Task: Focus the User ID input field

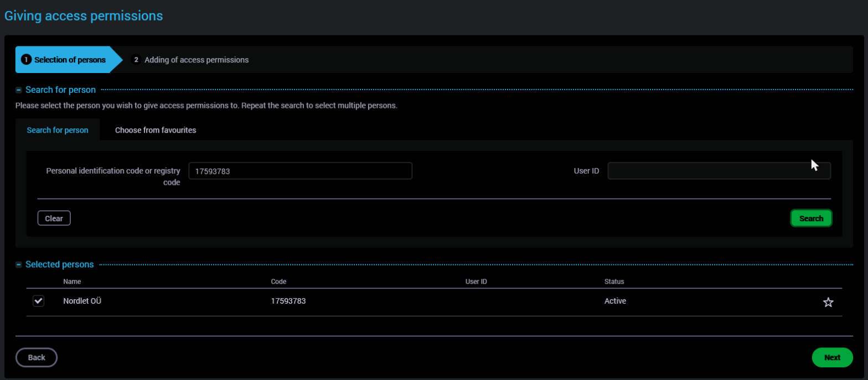Action: click(719, 171)
